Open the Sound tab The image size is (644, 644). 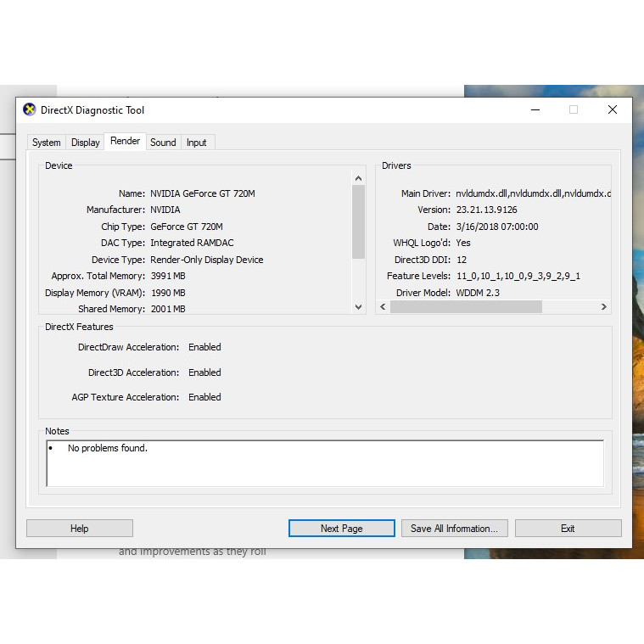click(163, 143)
